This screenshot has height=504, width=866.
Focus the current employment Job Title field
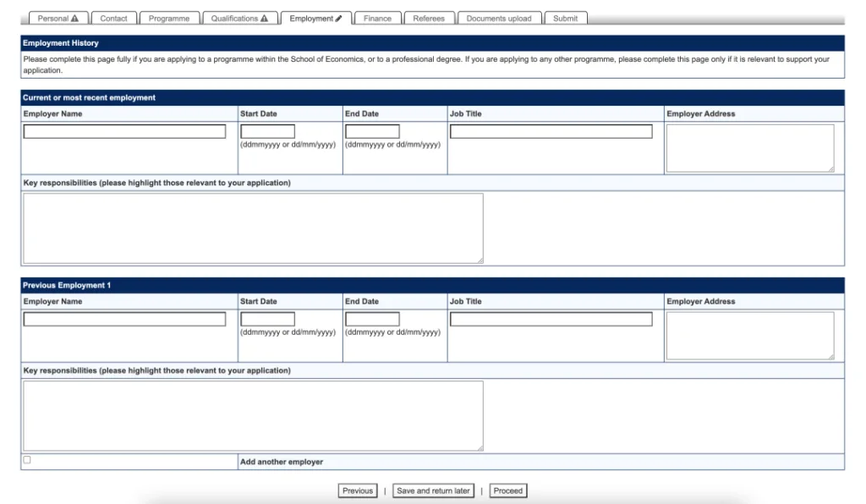[551, 132]
